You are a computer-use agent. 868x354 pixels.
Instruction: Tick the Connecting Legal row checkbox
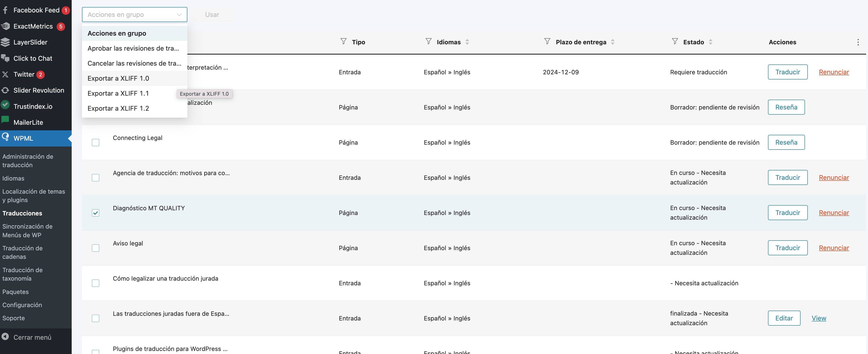tap(95, 143)
